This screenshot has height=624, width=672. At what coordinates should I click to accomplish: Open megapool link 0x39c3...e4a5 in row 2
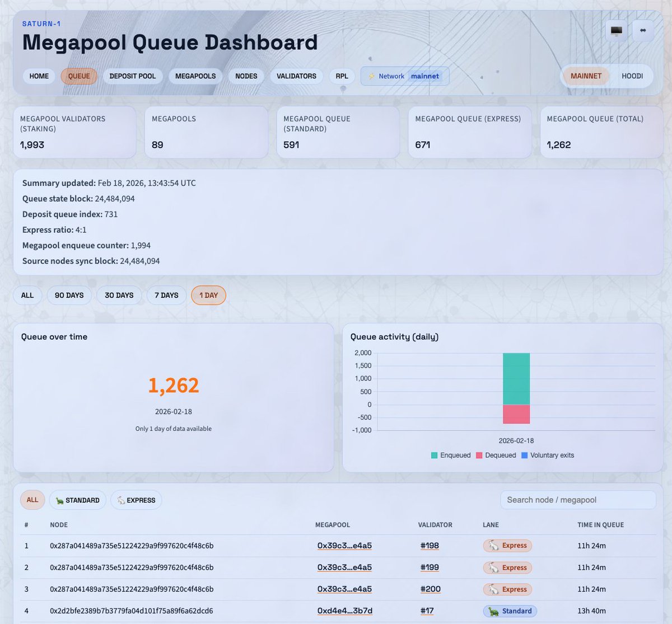tap(344, 567)
